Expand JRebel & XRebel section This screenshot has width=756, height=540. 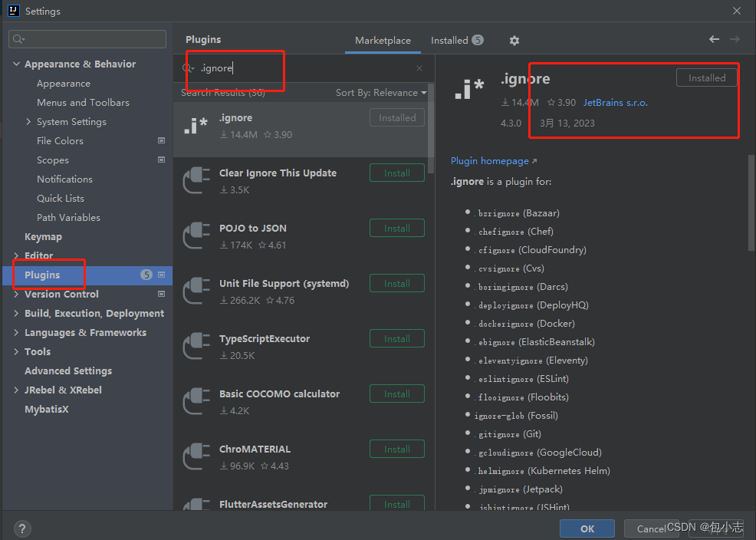(x=16, y=390)
